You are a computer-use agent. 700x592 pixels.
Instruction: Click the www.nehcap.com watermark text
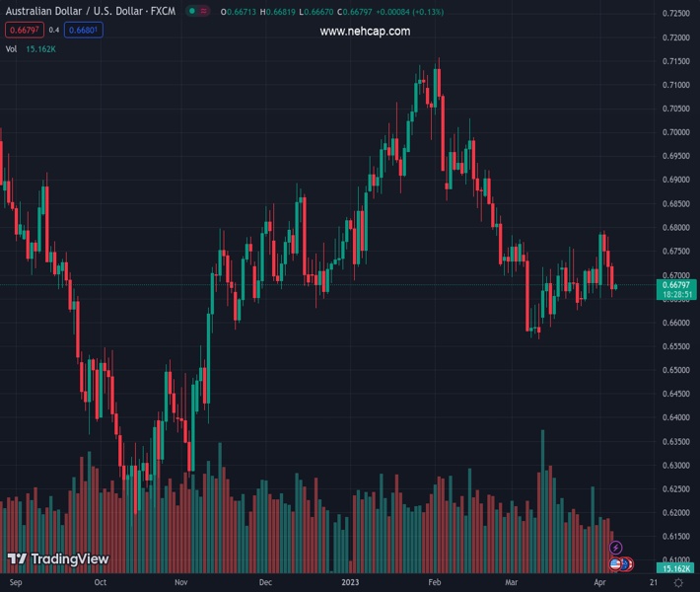(x=365, y=32)
